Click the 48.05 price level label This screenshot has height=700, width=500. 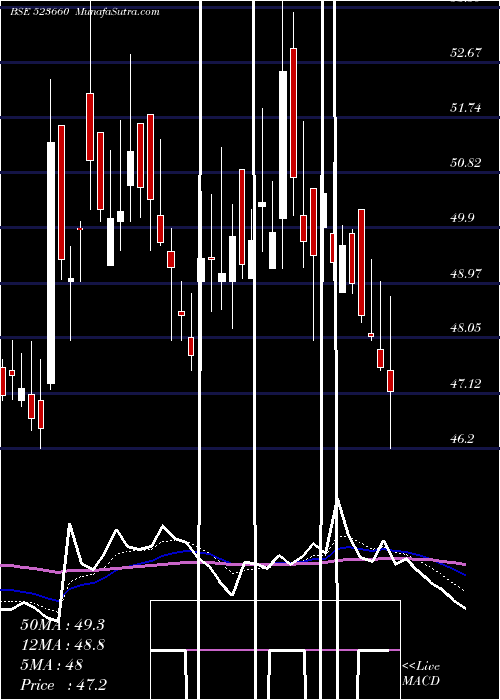pos(466,328)
